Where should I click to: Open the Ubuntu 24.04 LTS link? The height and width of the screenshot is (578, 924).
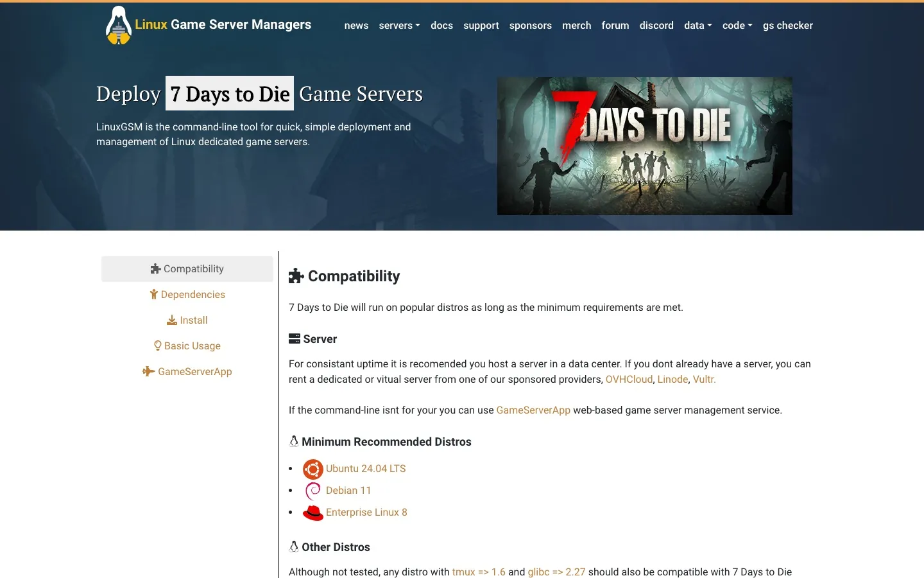coord(366,469)
